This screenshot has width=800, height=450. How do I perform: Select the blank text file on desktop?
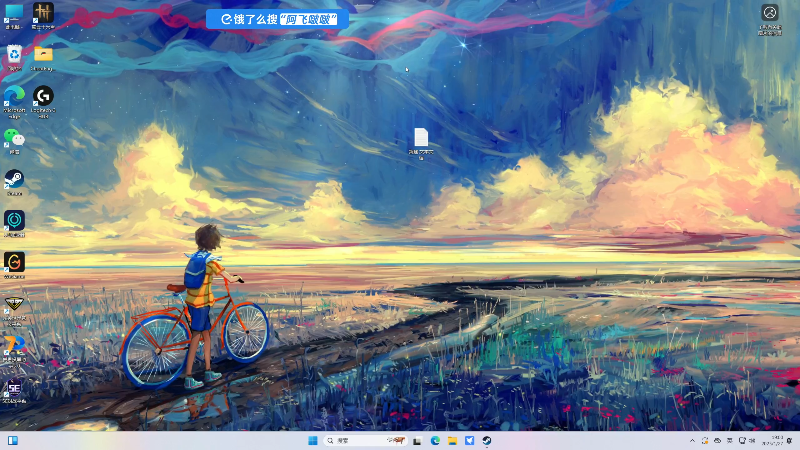pyautogui.click(x=421, y=143)
